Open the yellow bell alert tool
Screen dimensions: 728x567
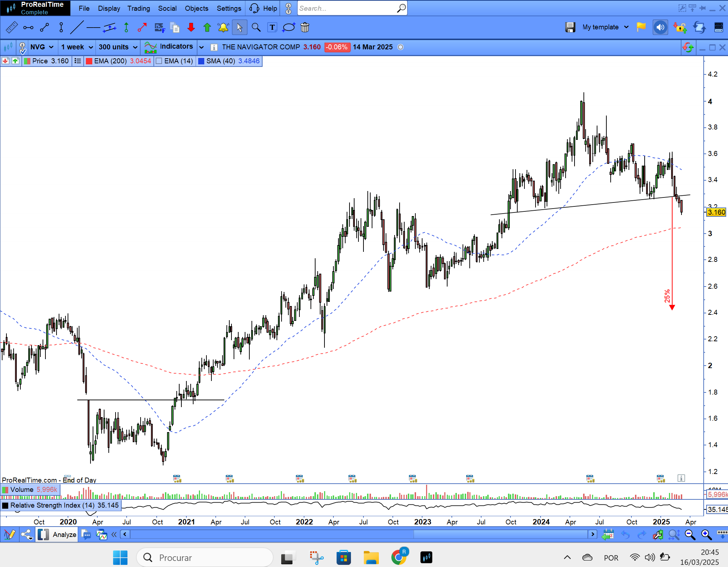[223, 28]
